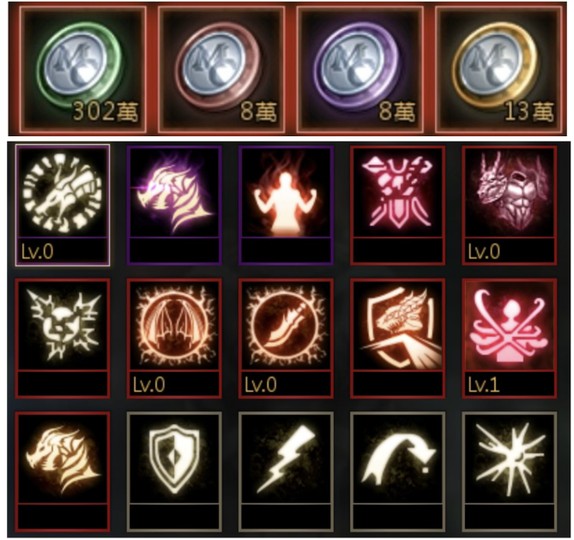
Task: Click the gold-rimmed coin showing 13萬
Action: click(499, 69)
